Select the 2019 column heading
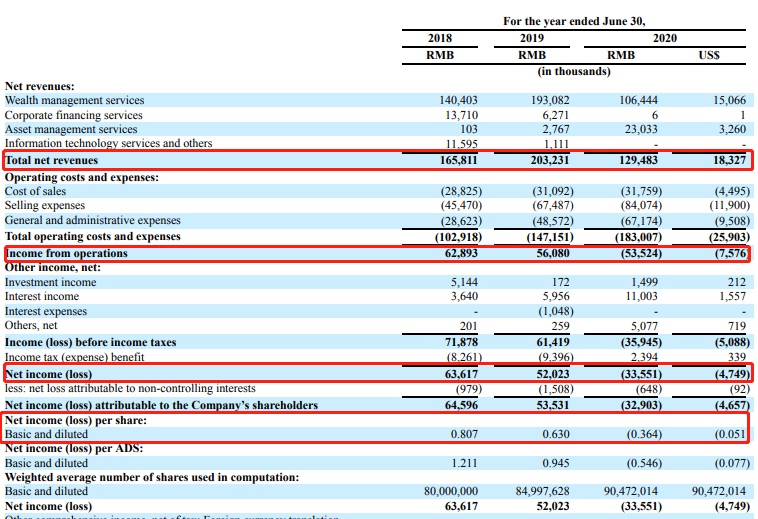The image size is (758, 519). (x=531, y=38)
